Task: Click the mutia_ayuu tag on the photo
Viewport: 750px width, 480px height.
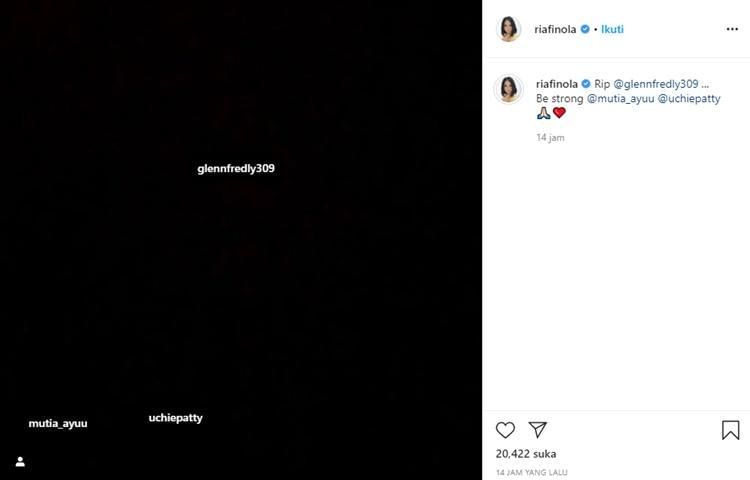Action: [x=58, y=424]
